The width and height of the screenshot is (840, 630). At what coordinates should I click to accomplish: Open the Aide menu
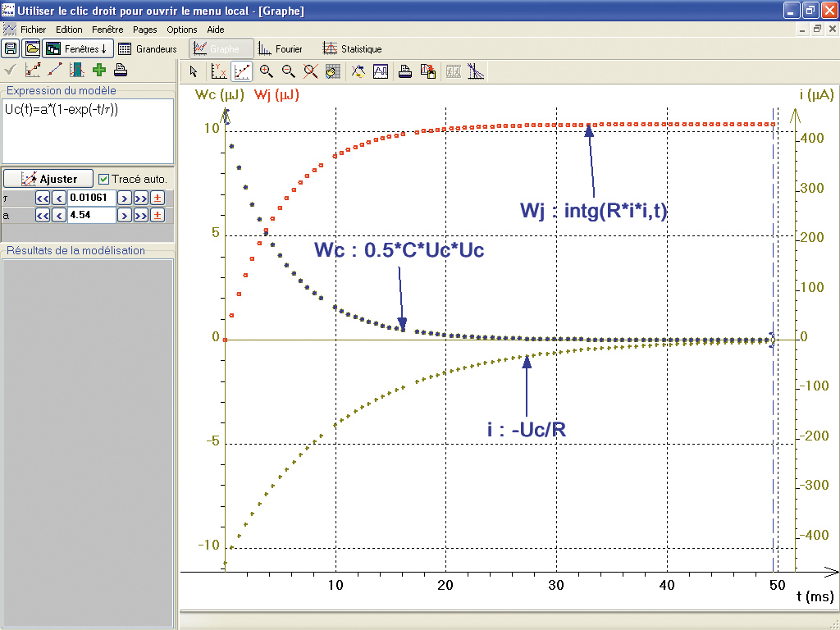pyautogui.click(x=216, y=30)
